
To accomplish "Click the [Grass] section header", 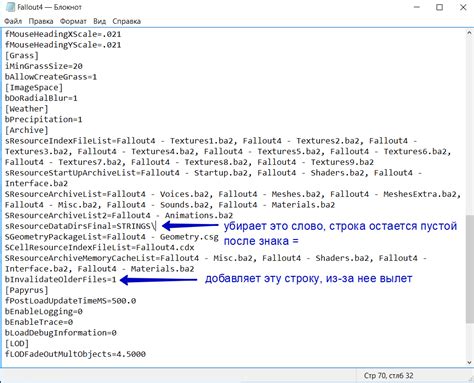I will point(22,55).
